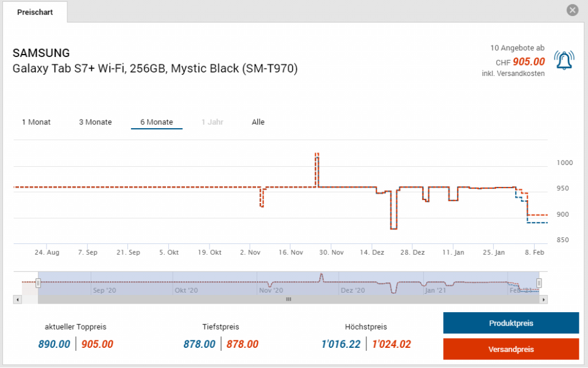
Task: Click the "10 Angebote ab" text
Action: tap(517, 48)
